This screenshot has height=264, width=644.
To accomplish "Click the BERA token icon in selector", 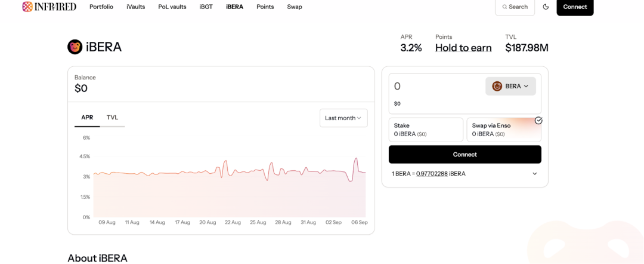I will (497, 86).
